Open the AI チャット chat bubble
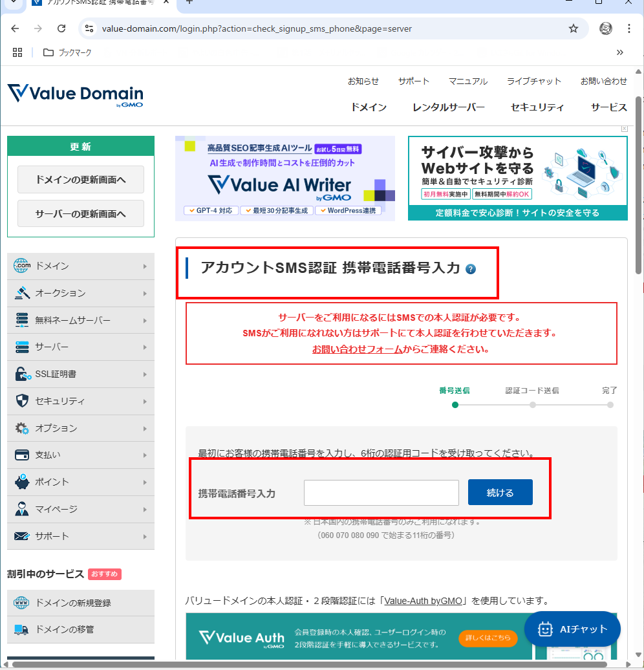The width and height of the screenshot is (644, 670). point(573,629)
